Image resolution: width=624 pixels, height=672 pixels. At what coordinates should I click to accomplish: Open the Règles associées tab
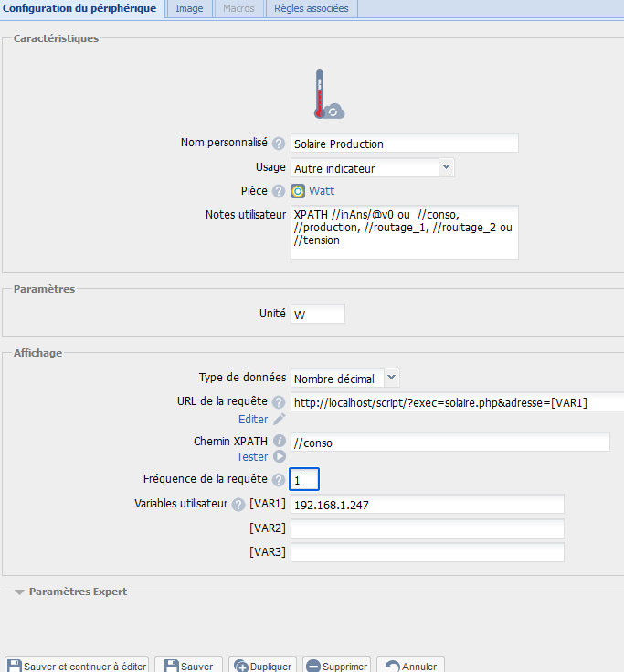tap(312, 8)
